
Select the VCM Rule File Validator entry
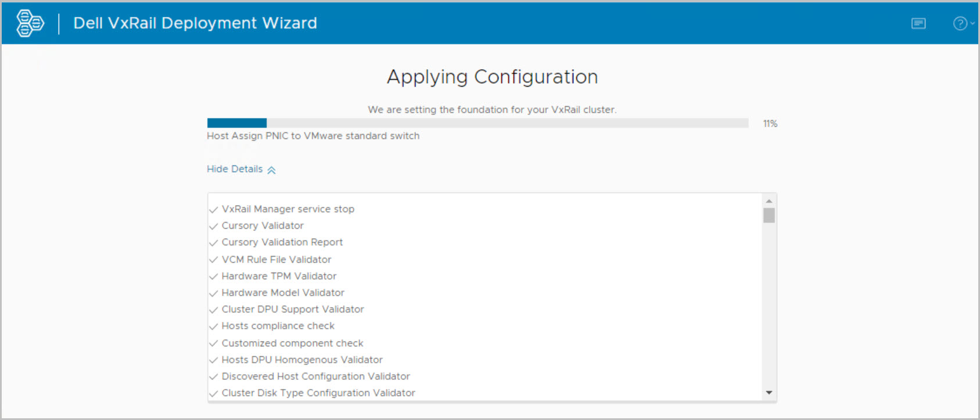[277, 260]
